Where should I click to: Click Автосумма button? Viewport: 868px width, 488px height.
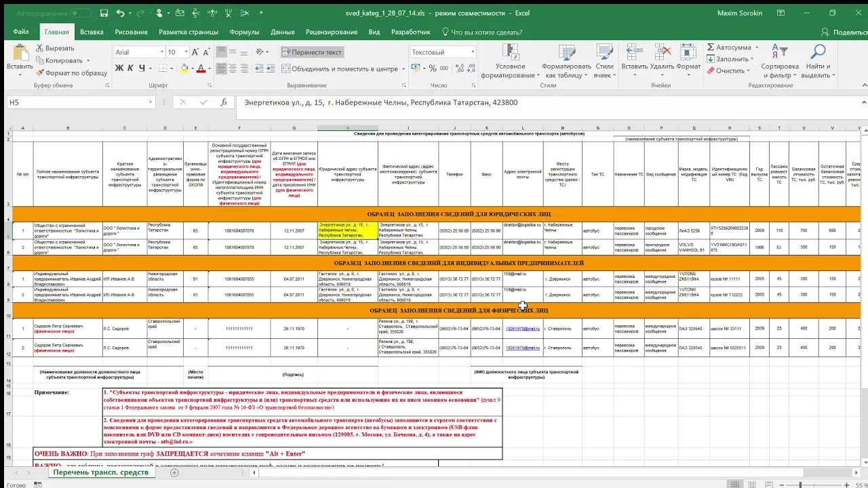(x=730, y=47)
